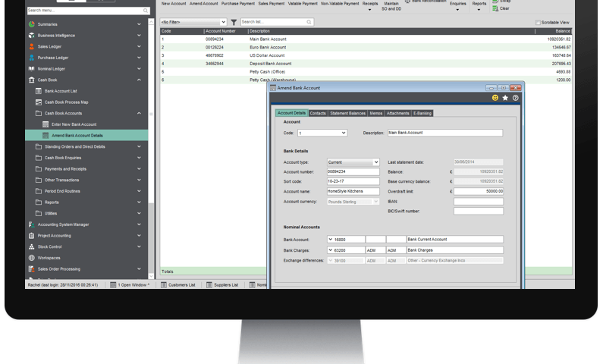The image size is (603, 364).
Task: Switch to the Attachments tab
Action: [397, 114]
